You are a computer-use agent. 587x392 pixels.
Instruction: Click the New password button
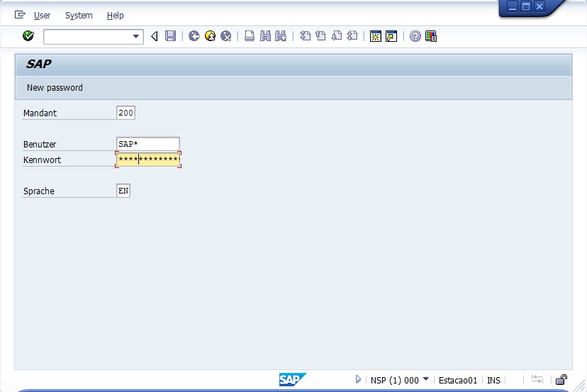55,88
